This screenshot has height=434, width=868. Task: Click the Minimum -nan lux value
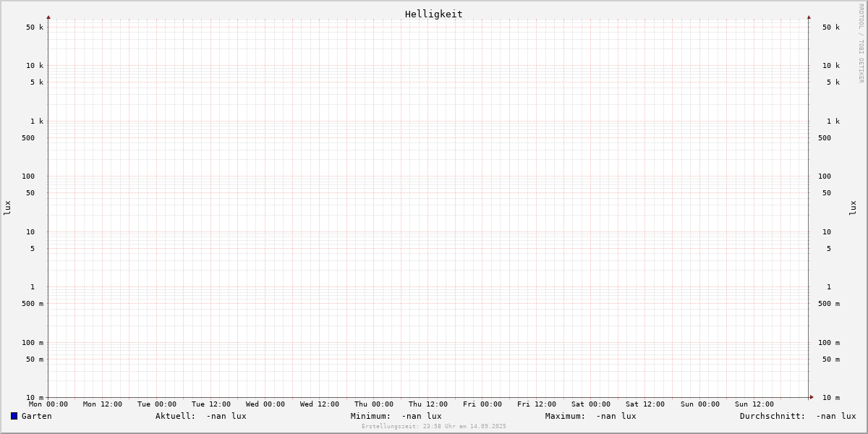421,416
